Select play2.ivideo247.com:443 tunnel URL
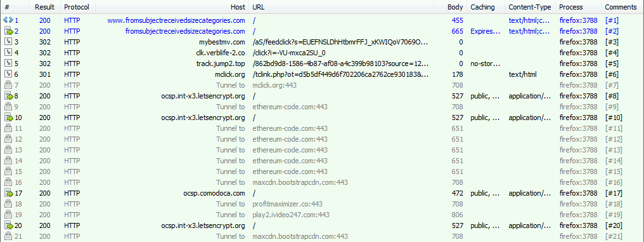Viewport: 644px width, 242px height. click(x=291, y=215)
